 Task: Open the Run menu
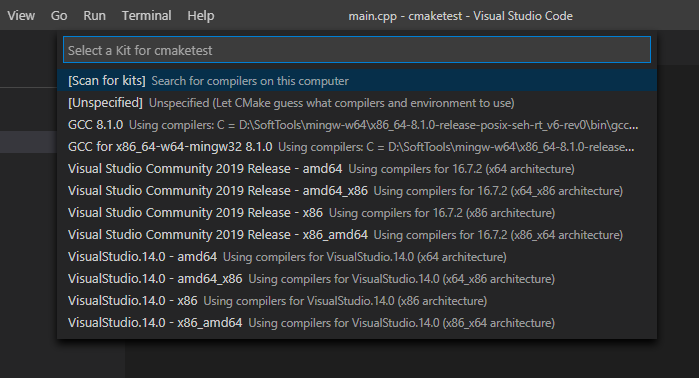tap(95, 16)
